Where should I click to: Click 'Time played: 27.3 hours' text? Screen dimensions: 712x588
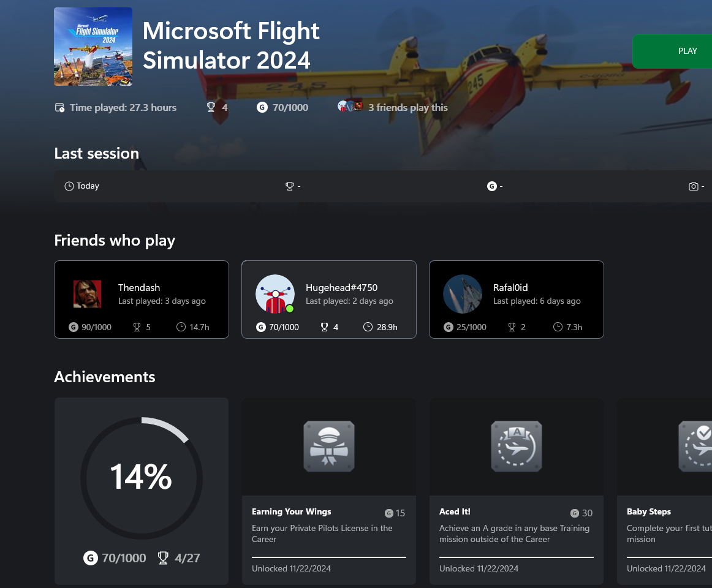(x=123, y=108)
